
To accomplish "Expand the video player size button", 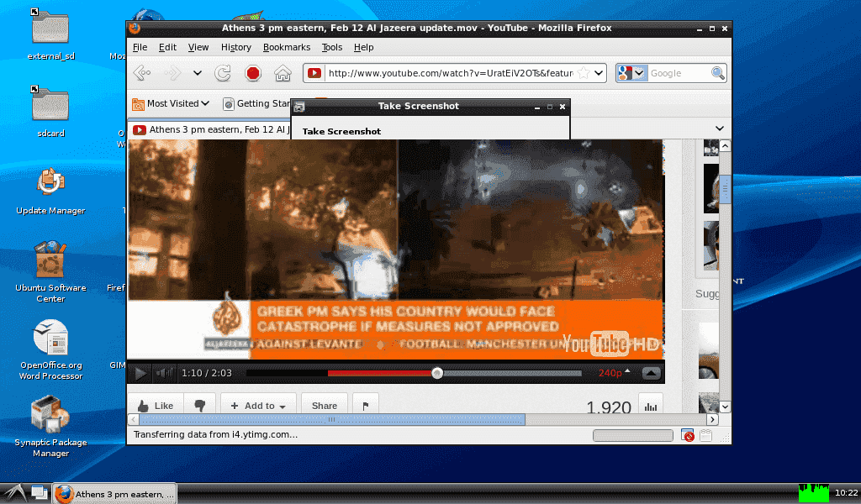I will [x=652, y=373].
